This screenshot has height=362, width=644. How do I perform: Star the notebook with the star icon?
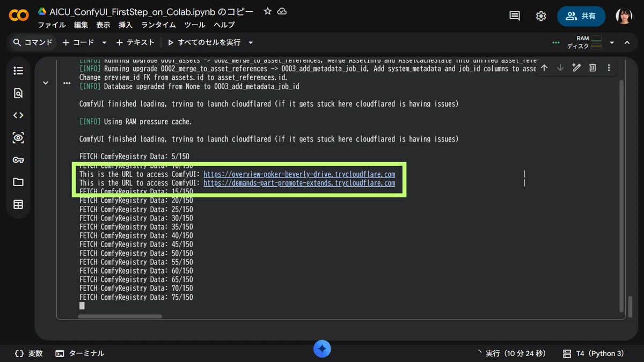267,11
